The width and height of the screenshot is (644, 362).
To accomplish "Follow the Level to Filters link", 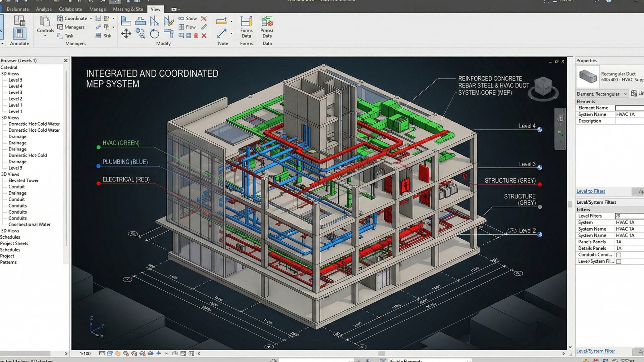I will 591,191.
